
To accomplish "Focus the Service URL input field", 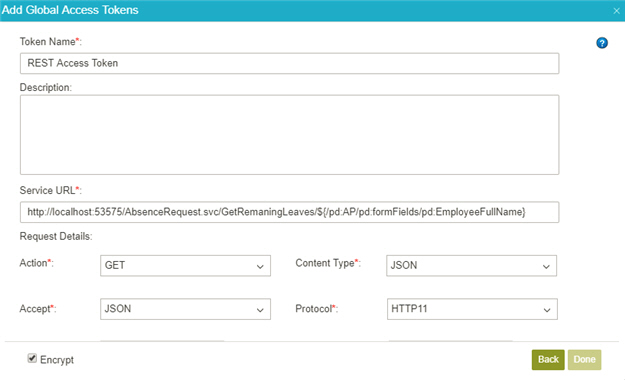I will [x=289, y=212].
